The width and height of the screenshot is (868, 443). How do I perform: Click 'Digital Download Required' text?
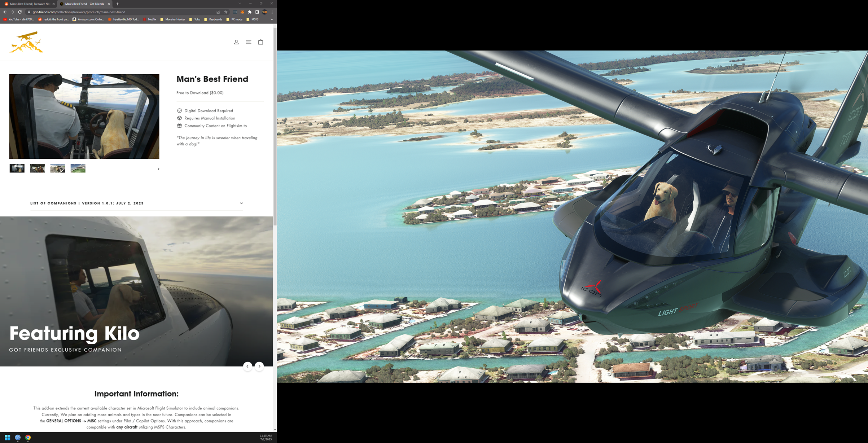[x=209, y=111]
